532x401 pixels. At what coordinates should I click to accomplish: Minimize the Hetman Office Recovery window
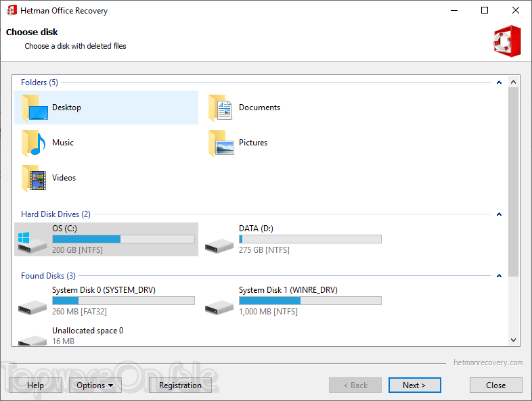point(454,11)
